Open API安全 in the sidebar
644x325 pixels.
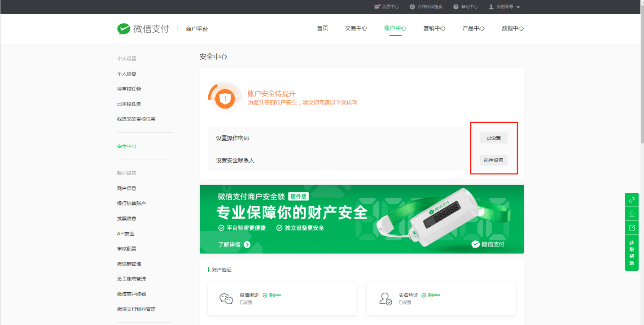click(126, 234)
